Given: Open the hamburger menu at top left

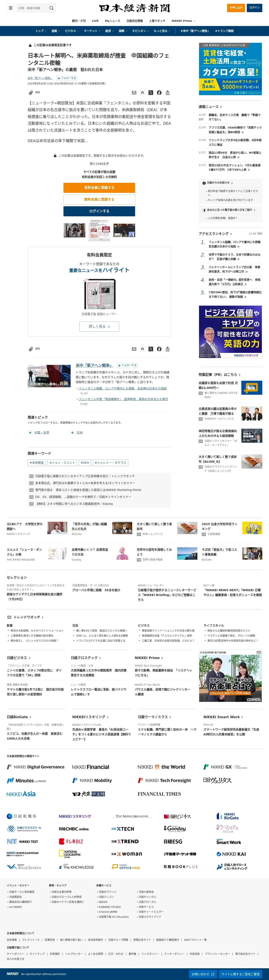Looking at the screenshot, I should pyautogui.click(x=11, y=8).
